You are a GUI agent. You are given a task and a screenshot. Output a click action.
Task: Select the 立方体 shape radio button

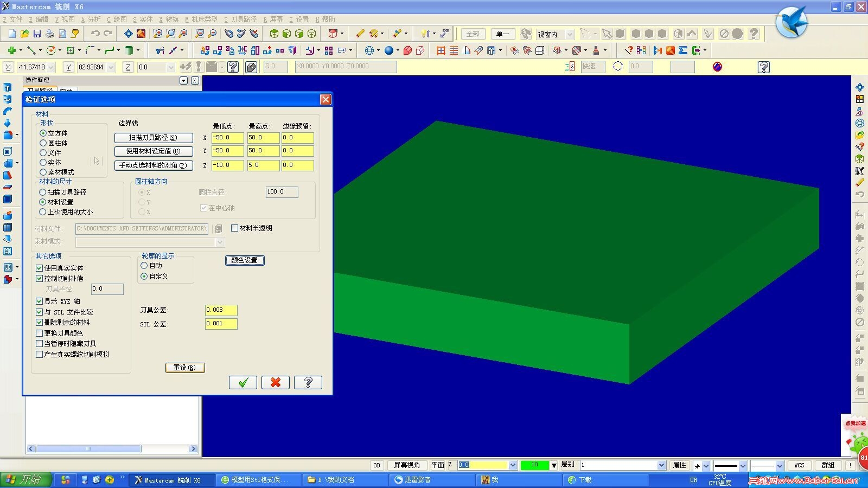[x=43, y=133]
